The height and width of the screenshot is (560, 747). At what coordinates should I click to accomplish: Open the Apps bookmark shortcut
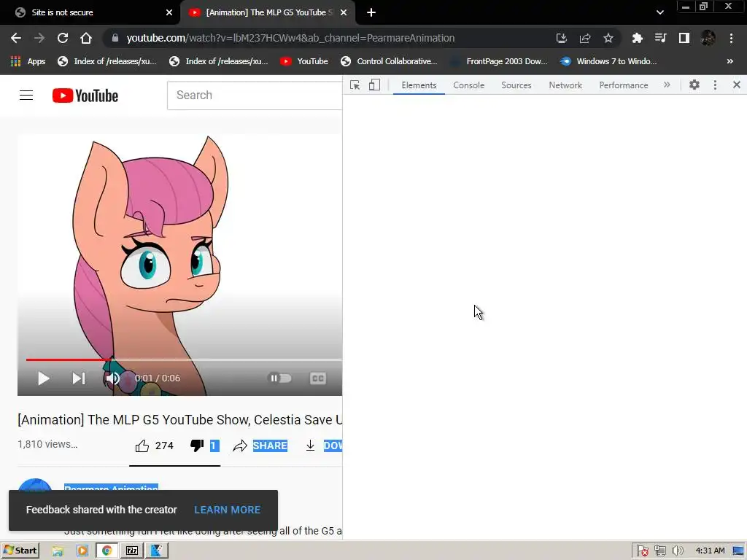click(x=28, y=61)
